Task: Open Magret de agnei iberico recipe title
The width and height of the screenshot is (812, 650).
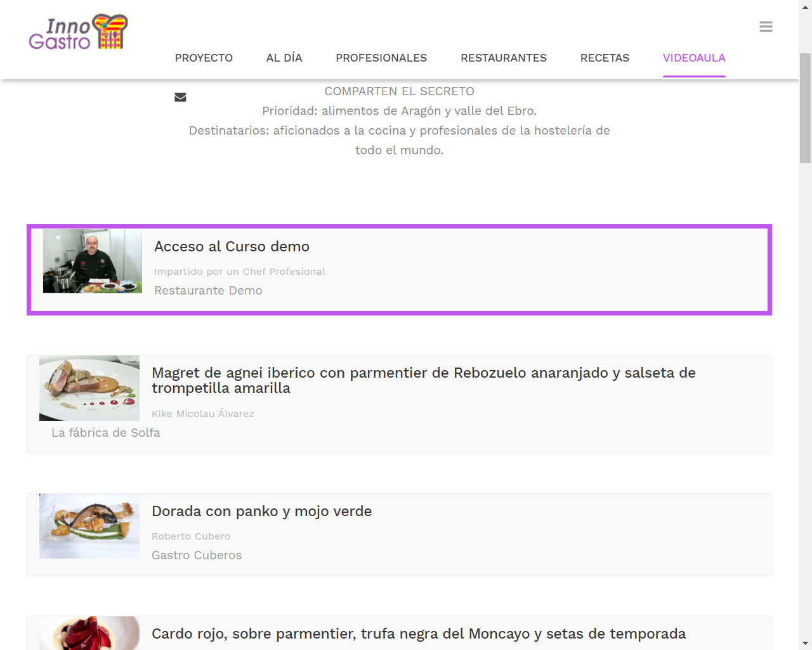Action: (x=423, y=380)
